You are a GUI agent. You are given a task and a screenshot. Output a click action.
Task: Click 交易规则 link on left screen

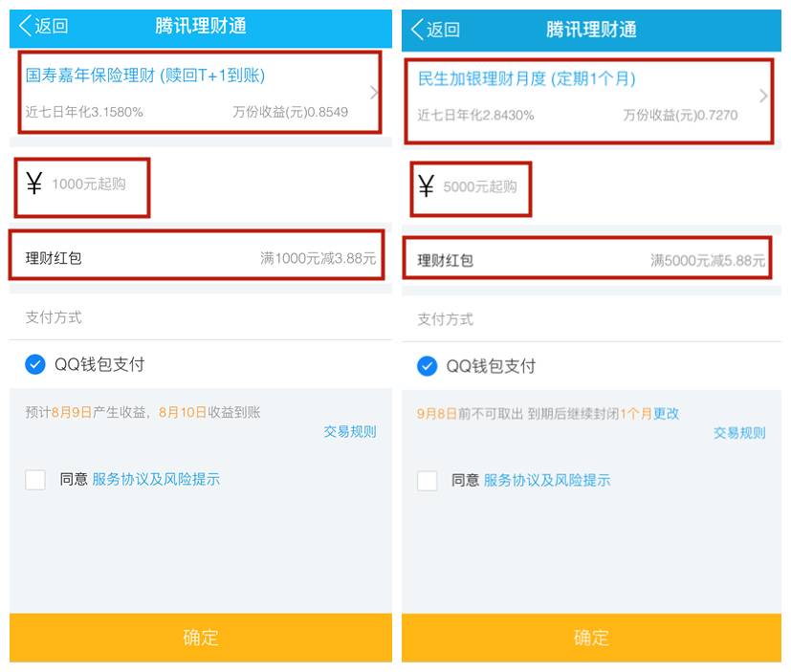[x=350, y=431]
